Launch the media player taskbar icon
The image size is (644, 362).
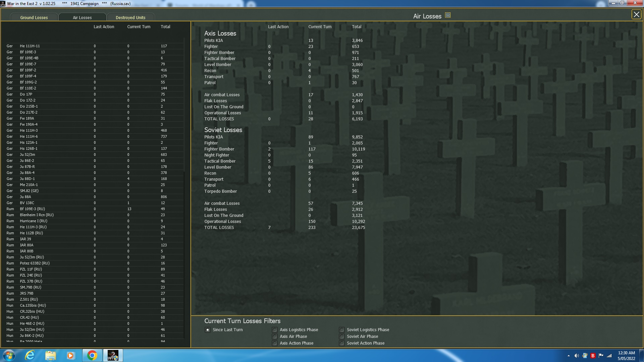click(x=70, y=355)
